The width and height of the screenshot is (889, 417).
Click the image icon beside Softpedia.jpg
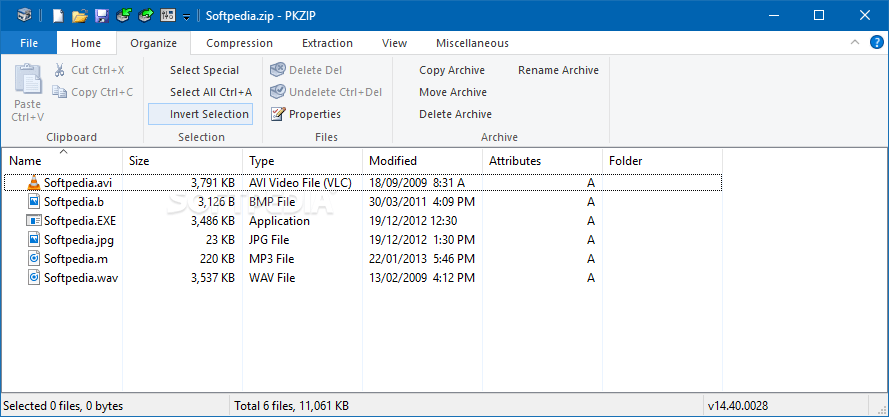(x=34, y=239)
